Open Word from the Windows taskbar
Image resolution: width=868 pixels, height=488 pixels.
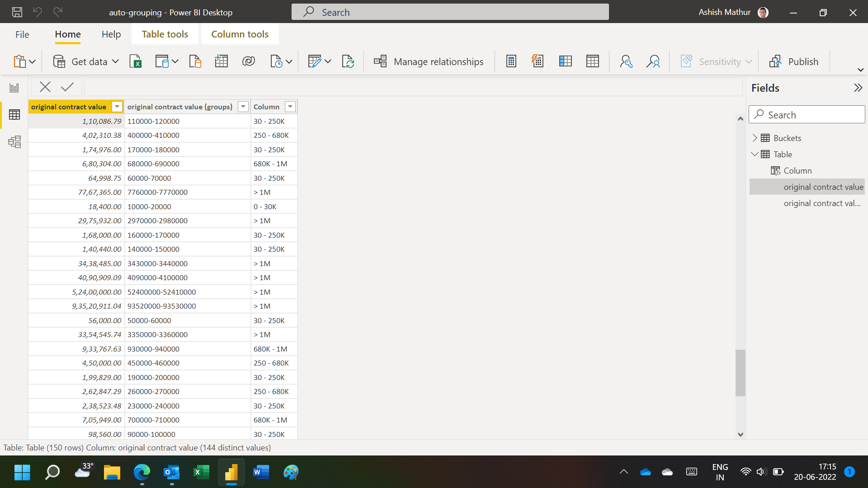point(261,472)
